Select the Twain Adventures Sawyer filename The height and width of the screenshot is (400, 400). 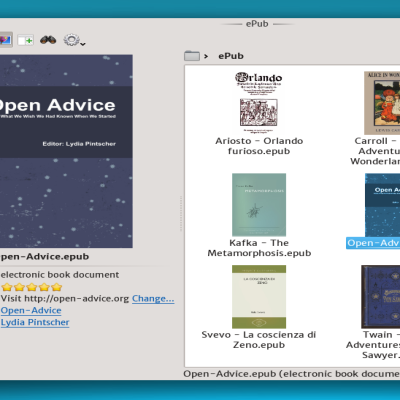(373, 345)
